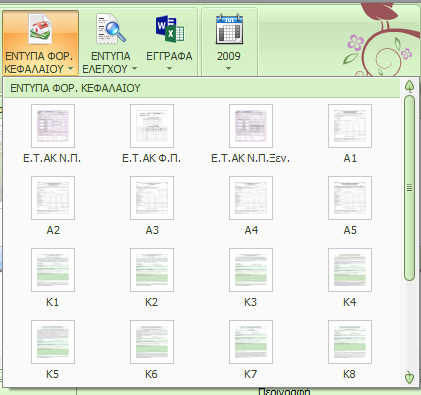Choose the K1 form icon

pyautogui.click(x=53, y=270)
